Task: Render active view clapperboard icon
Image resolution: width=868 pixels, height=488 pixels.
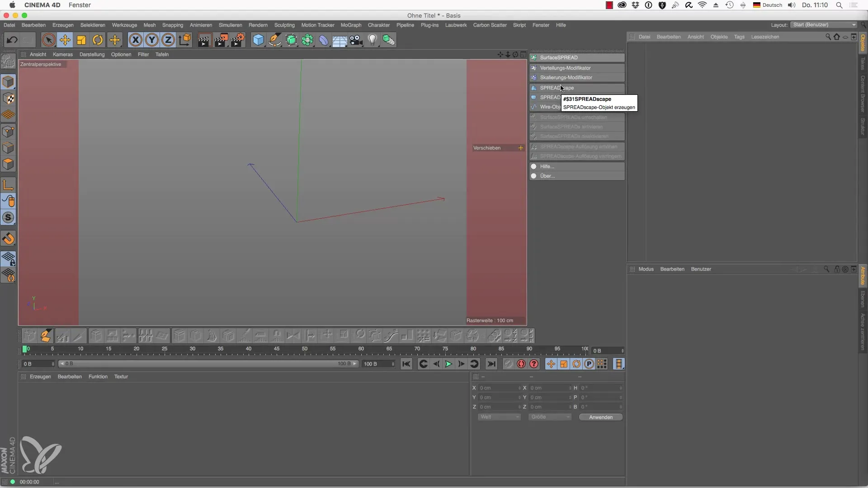Action: tap(204, 40)
